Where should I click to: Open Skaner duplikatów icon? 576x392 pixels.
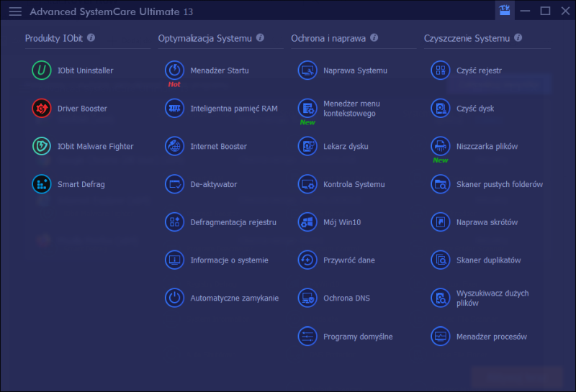pos(441,260)
